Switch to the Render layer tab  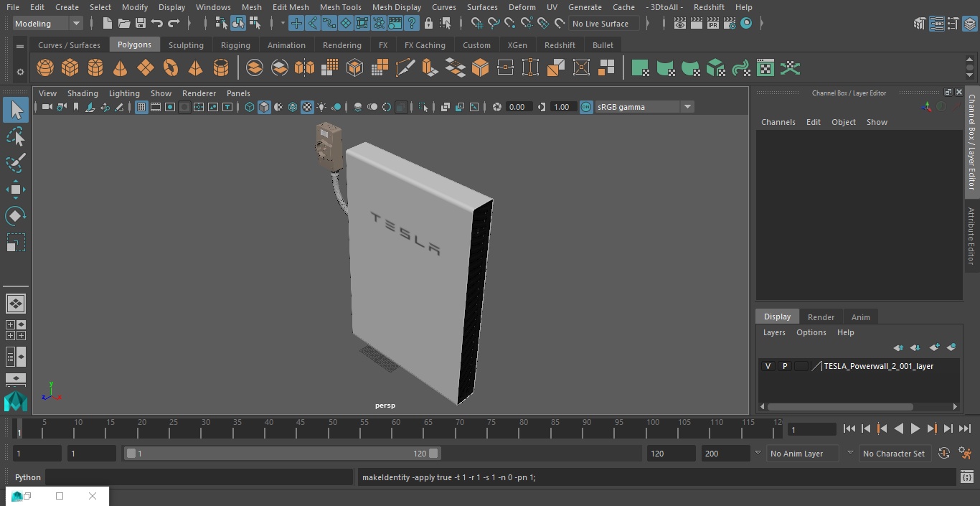pyautogui.click(x=821, y=317)
